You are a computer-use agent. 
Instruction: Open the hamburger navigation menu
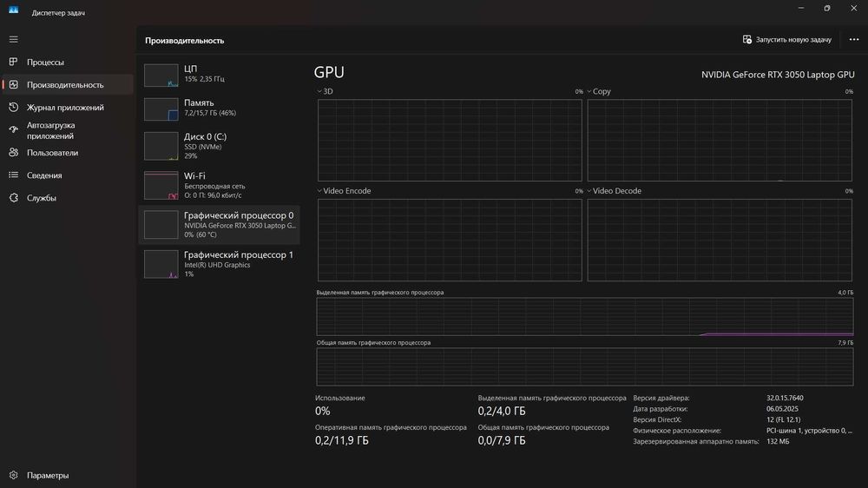point(13,39)
